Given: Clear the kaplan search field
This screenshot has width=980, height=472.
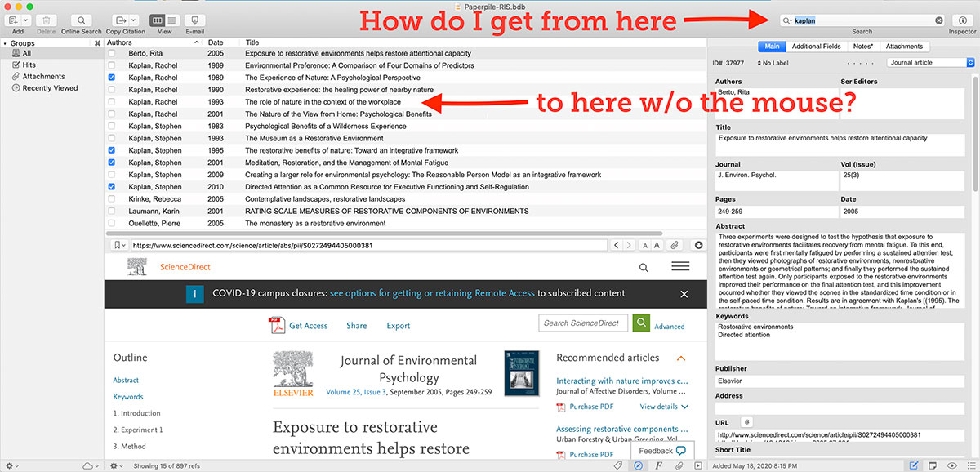Looking at the screenshot, I should (x=939, y=20).
